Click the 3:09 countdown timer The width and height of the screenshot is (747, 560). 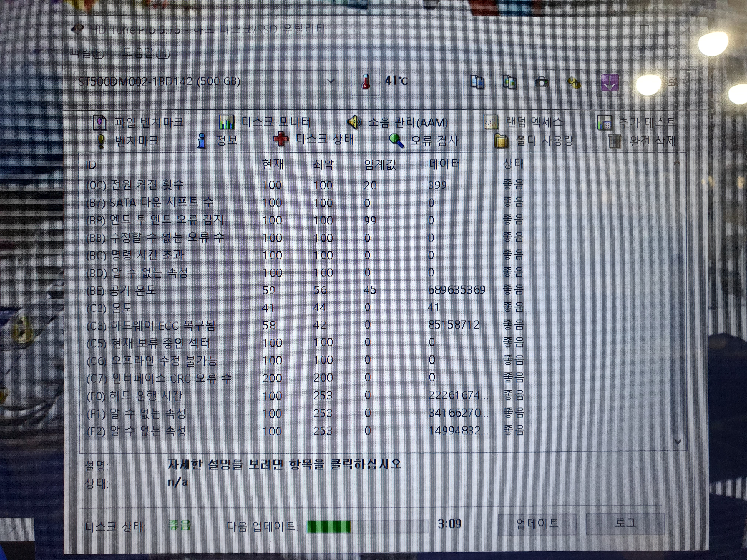coord(449,524)
